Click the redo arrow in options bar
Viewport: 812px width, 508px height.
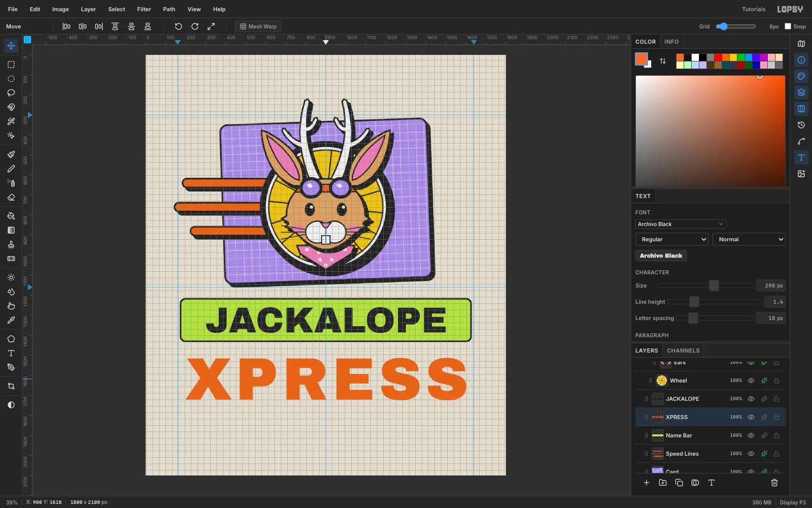pos(195,26)
